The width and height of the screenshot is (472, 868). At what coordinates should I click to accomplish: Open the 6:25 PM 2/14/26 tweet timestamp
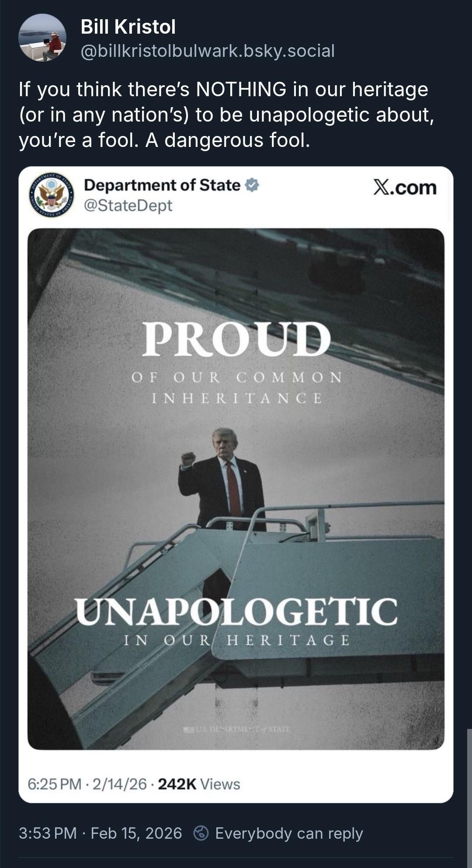[87, 784]
